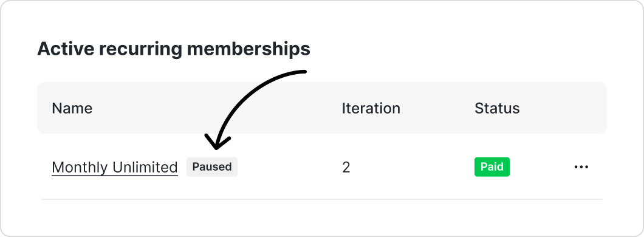The height and width of the screenshot is (237, 644).
Task: Click the word Monthly in the membership name
Action: tap(80, 167)
